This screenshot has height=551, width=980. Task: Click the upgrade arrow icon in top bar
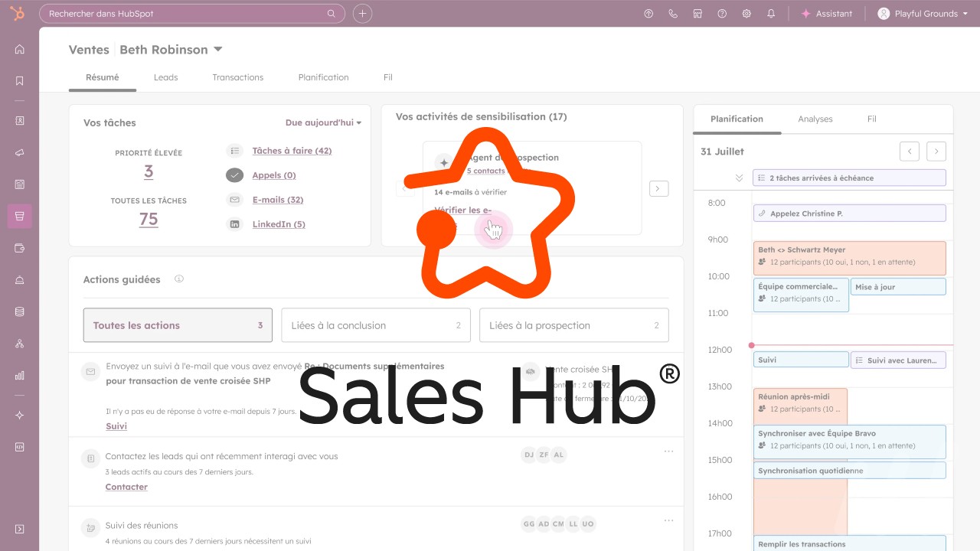(648, 14)
